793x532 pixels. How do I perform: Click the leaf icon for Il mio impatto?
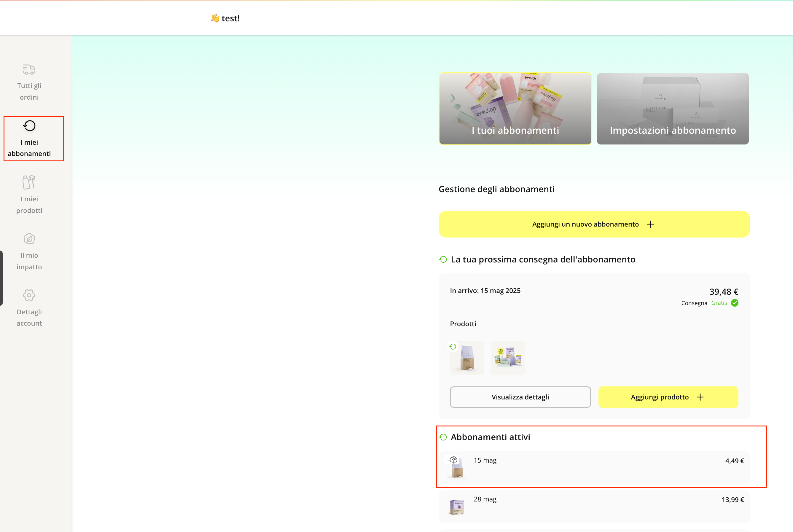(x=29, y=238)
